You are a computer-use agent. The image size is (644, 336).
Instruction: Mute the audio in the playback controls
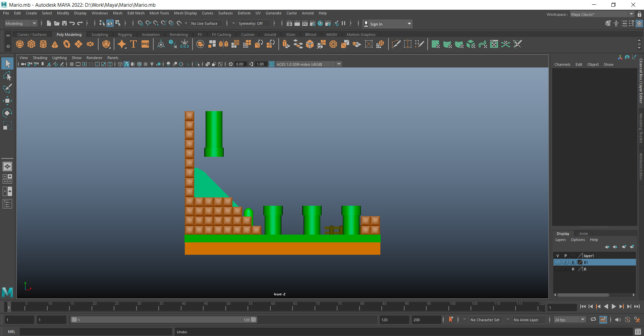click(618, 320)
